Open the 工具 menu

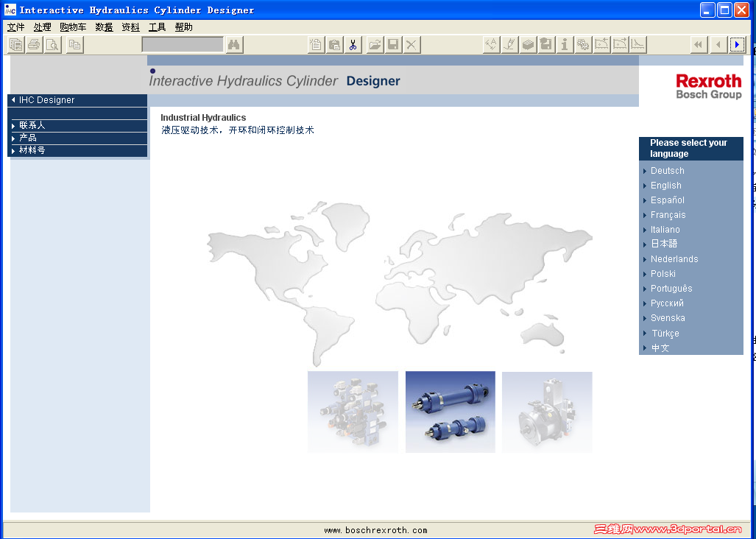click(x=158, y=27)
